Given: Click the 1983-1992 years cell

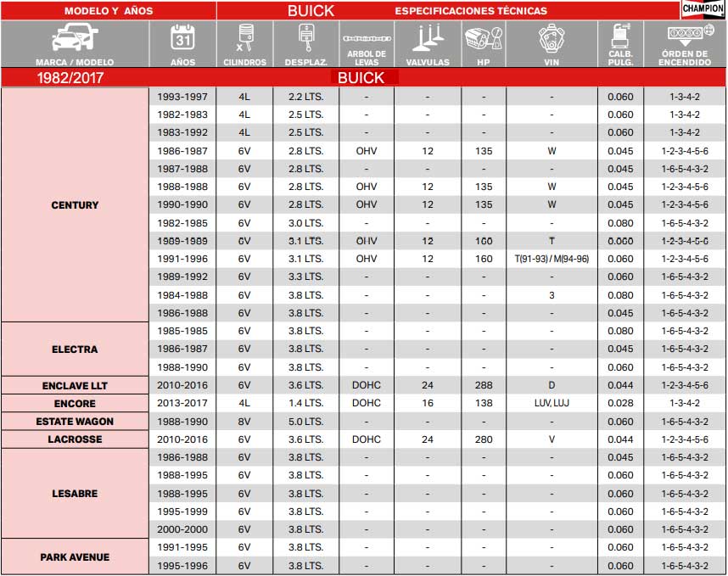Looking at the screenshot, I should (x=182, y=132).
